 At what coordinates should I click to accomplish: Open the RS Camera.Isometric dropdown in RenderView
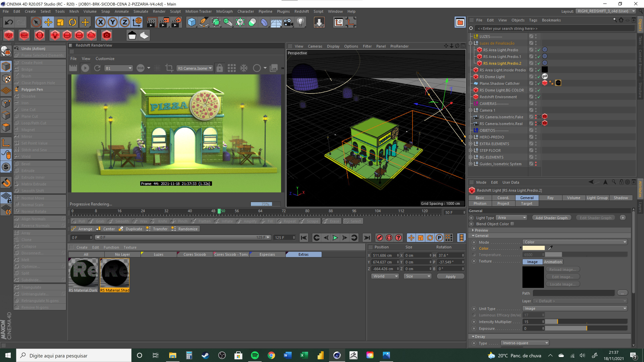[195, 68]
